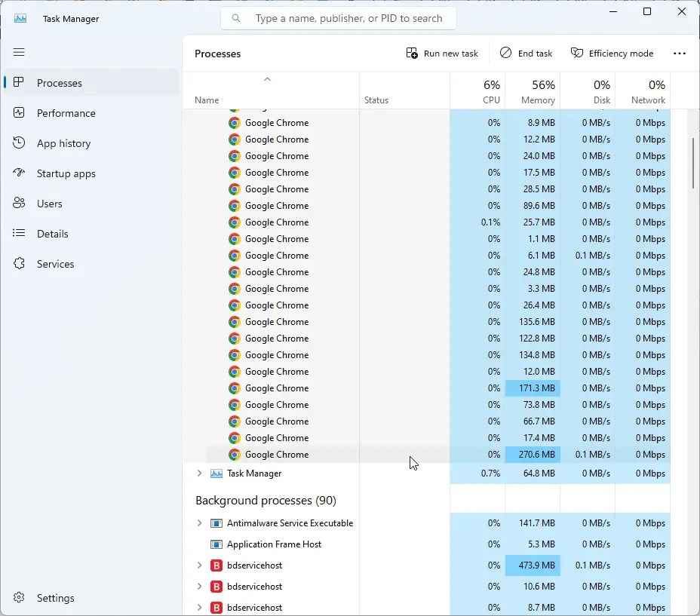This screenshot has height=616, width=700.
Task: Switch to the Users page
Action: (91, 204)
